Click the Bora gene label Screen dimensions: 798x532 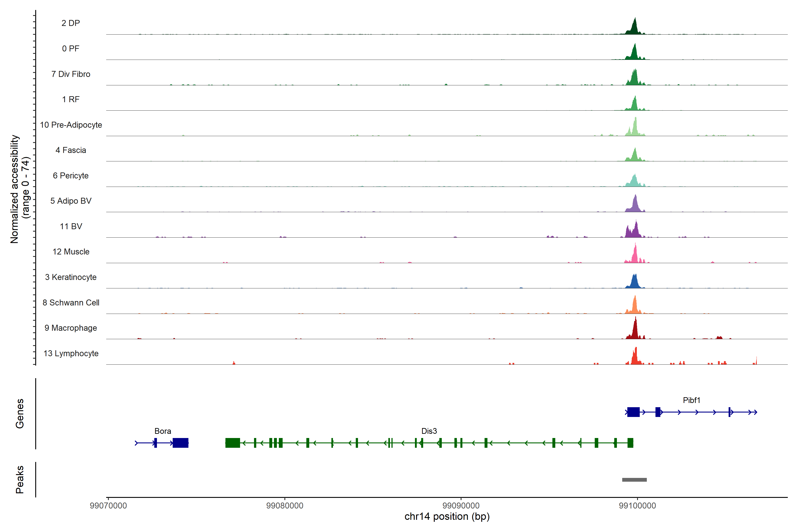162,431
